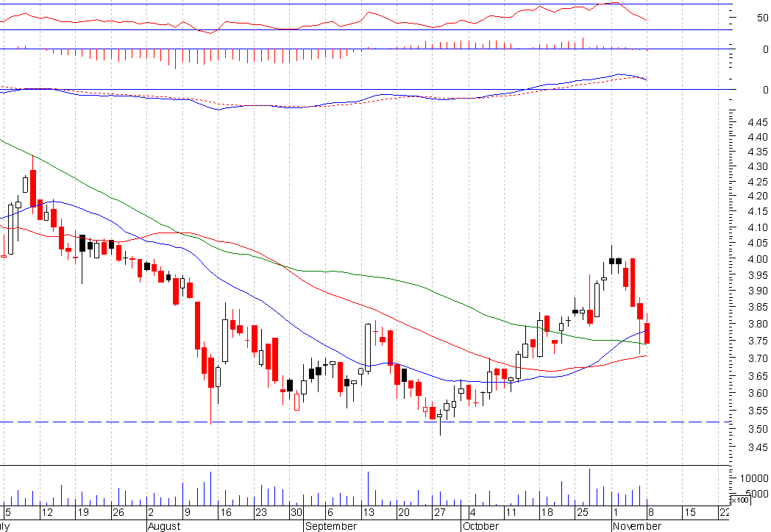The image size is (771, 532).
Task: Click the 3.45 price axis label
Action: pyautogui.click(x=757, y=447)
